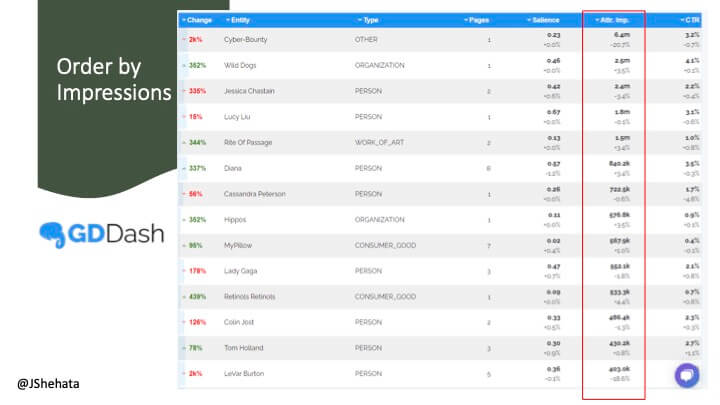
Task: Click the ORGANIZATION type in Hippos row
Action: pos(379,219)
